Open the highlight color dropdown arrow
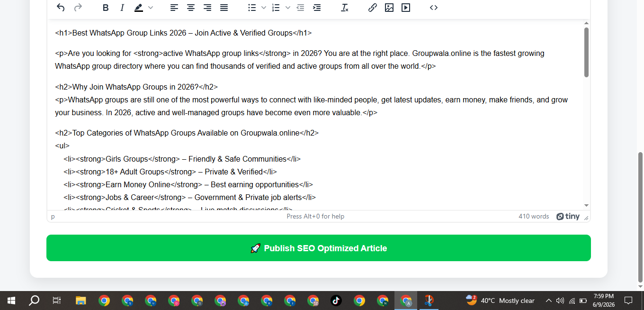 pyautogui.click(x=151, y=8)
